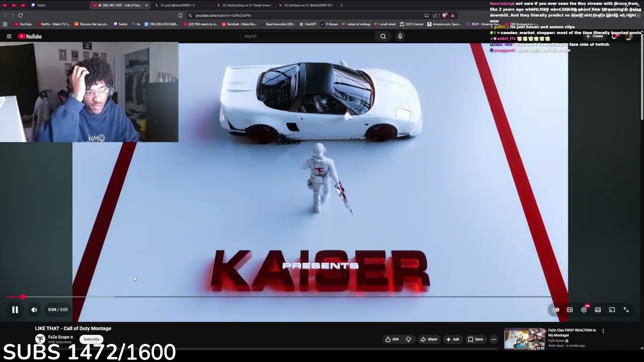
Task: Open a new browser tab
Action: [341, 5]
